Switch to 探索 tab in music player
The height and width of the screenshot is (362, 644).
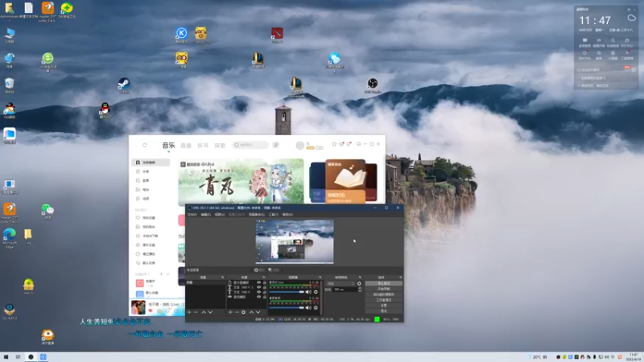tap(220, 146)
